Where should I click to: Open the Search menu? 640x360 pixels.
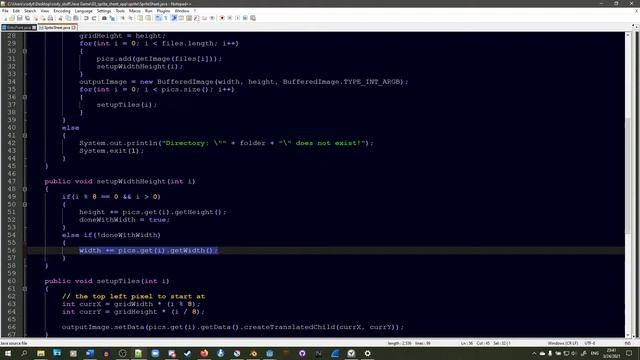30,11
